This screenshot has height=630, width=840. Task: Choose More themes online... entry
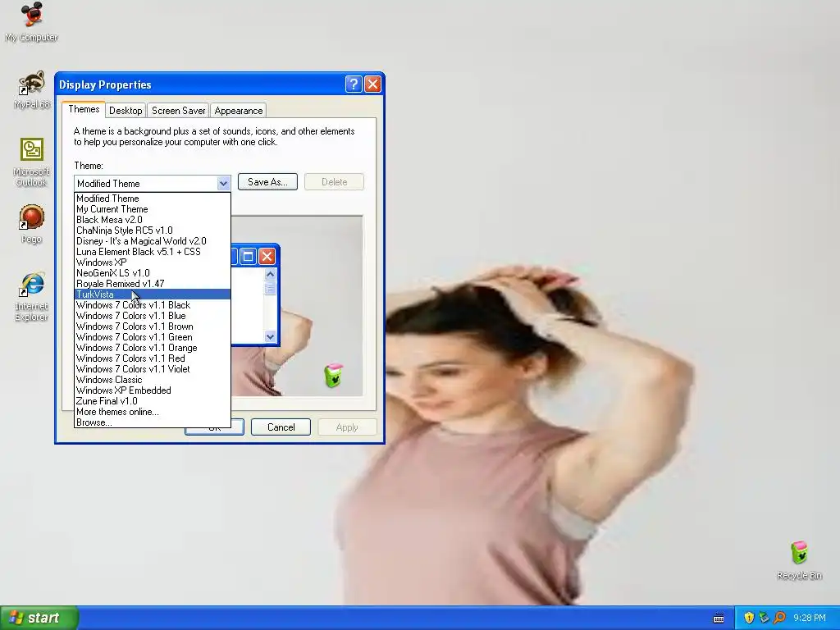tap(152, 412)
